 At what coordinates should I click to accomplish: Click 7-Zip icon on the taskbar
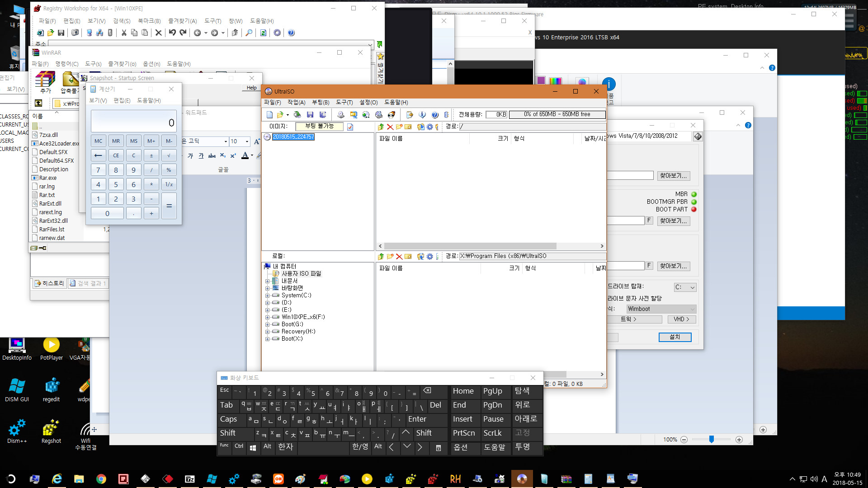click(190, 479)
